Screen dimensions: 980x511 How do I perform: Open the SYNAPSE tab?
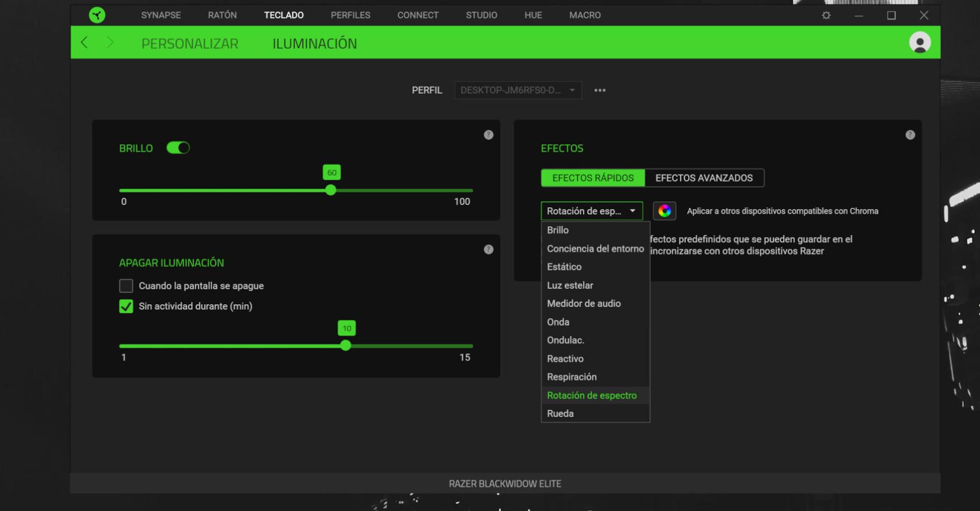tap(161, 16)
